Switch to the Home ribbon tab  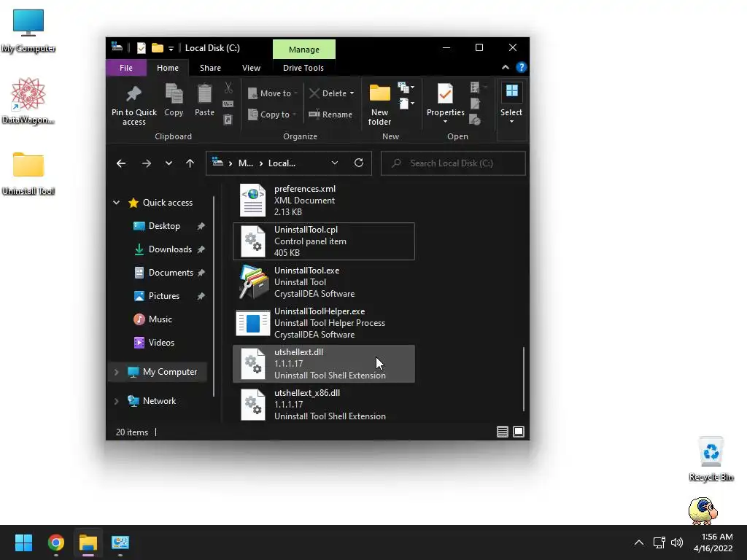pyautogui.click(x=168, y=68)
